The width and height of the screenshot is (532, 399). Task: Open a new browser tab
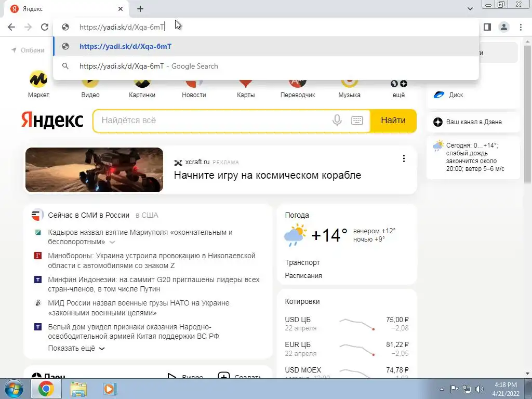140,9
